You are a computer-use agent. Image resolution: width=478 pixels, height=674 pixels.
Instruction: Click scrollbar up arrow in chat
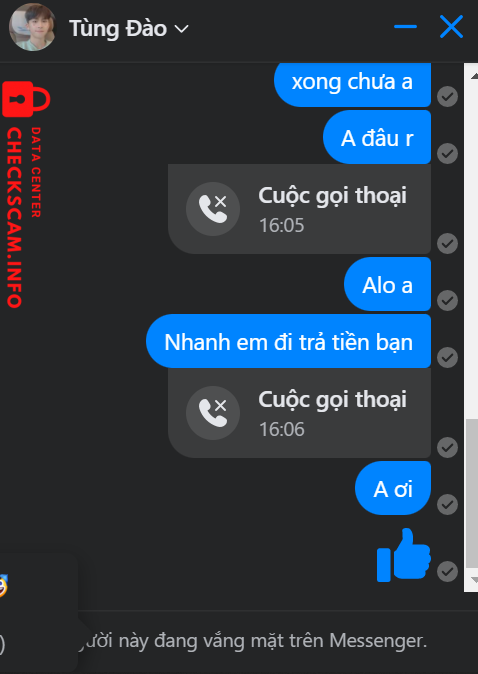click(x=474, y=76)
